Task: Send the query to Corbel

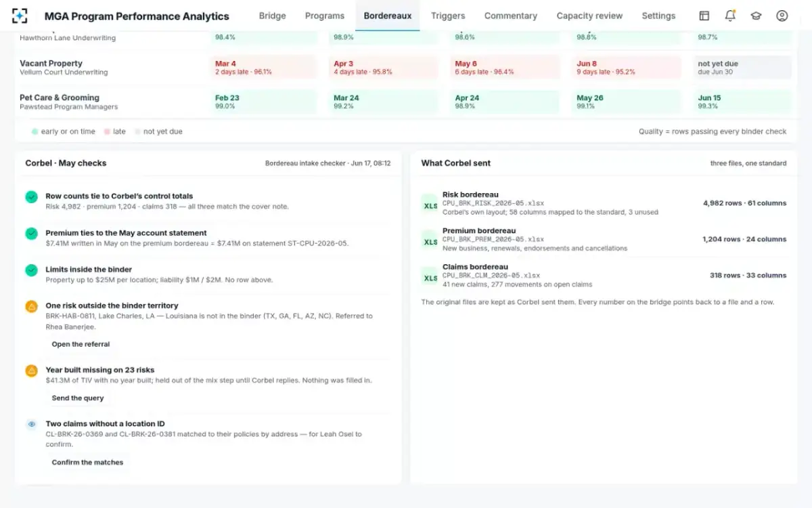Action: point(78,398)
